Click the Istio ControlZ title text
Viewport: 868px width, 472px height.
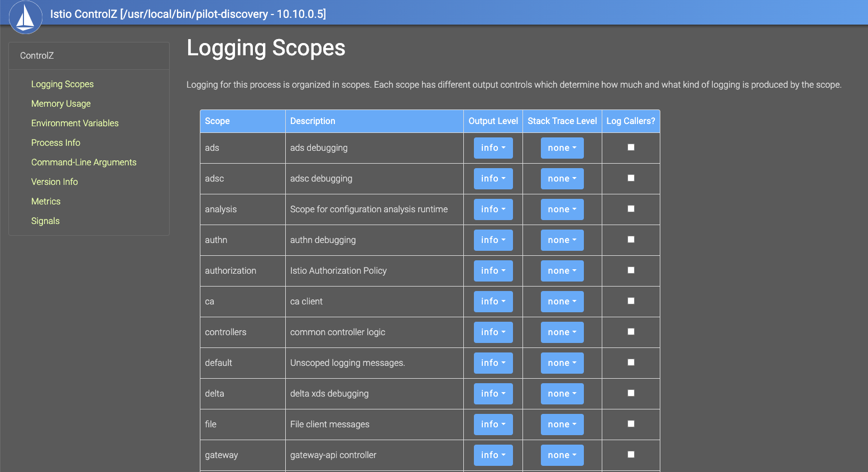(188, 14)
